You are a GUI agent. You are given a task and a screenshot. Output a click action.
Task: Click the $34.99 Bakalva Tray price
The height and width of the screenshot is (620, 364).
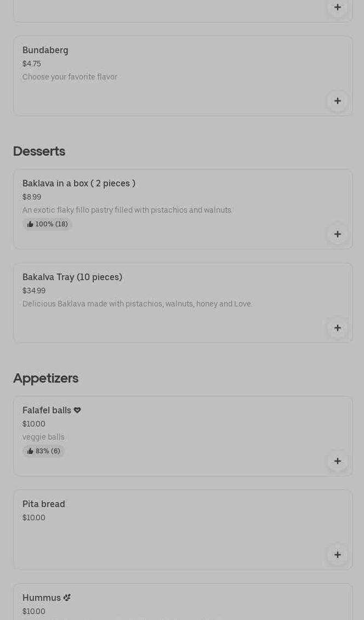point(34,291)
